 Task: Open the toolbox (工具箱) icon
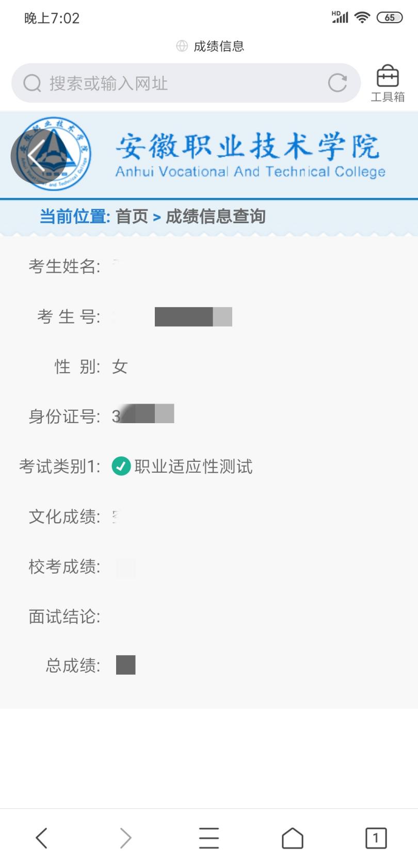[387, 83]
